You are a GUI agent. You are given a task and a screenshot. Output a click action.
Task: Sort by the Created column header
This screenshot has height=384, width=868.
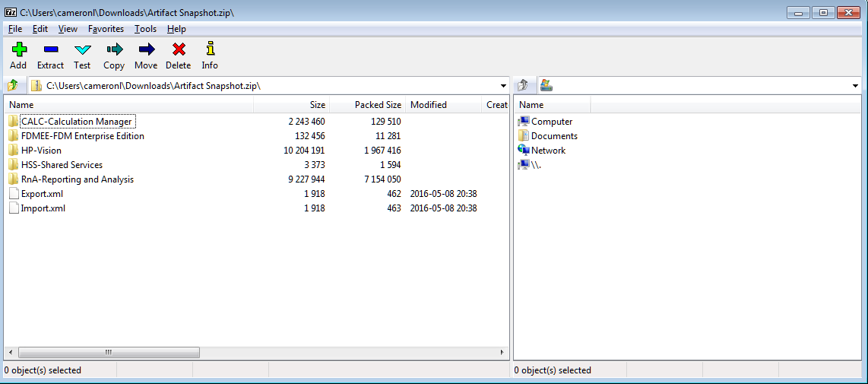[496, 105]
